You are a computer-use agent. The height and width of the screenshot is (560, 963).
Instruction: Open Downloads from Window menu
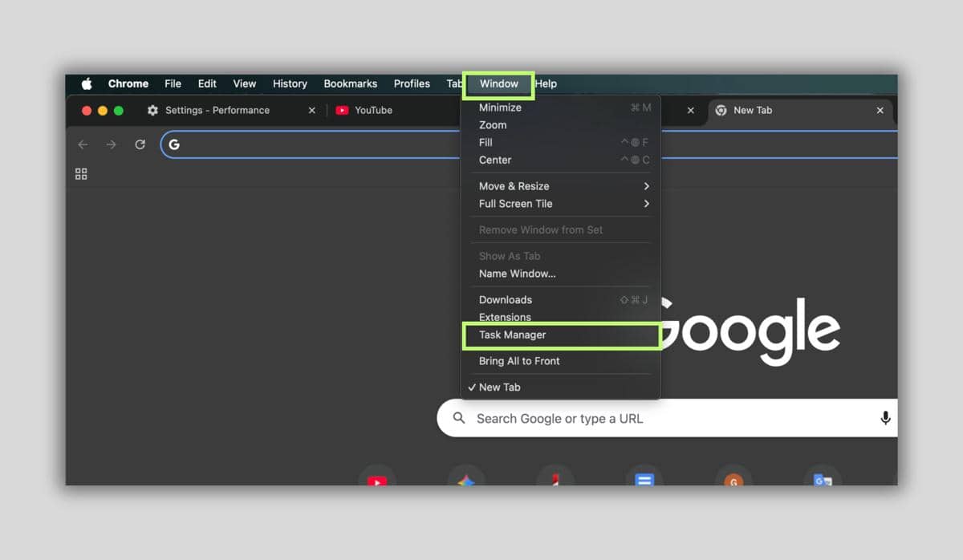(x=560, y=300)
